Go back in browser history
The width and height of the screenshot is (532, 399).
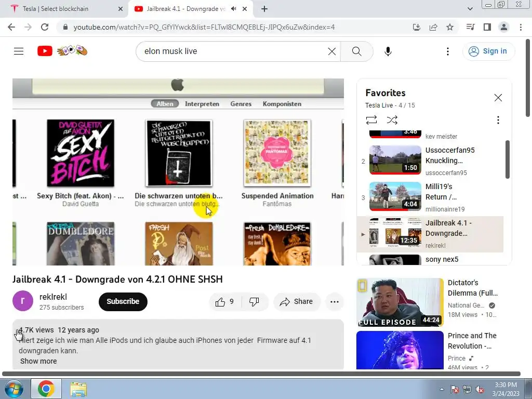click(11, 27)
